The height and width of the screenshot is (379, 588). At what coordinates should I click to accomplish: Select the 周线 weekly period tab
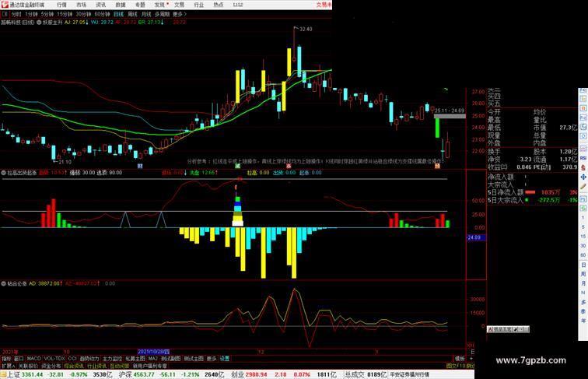132,14
